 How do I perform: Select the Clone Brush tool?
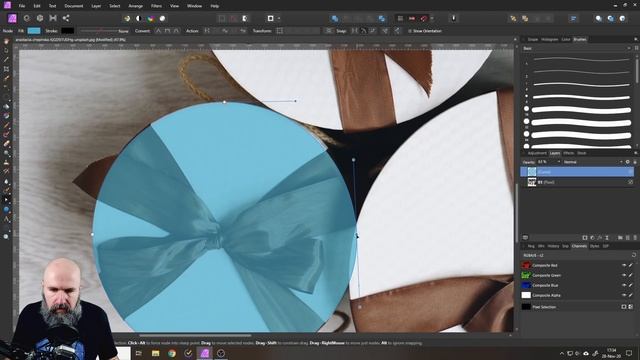coord(6,162)
